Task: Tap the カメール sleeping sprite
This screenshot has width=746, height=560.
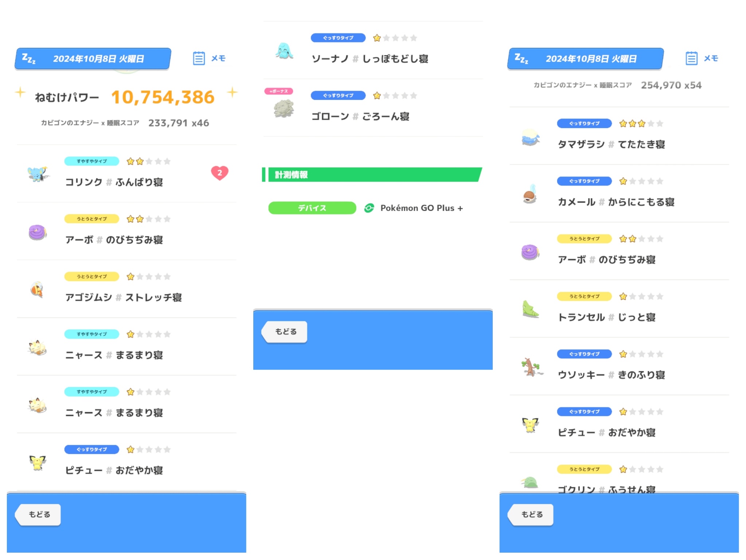Action: pos(530,195)
